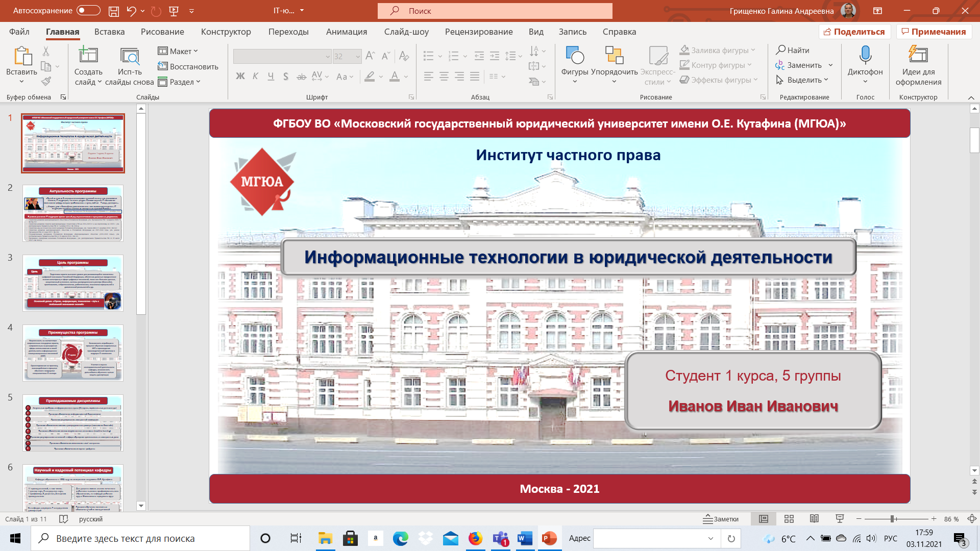Expand the Select (Выделить) dropdown

[802, 80]
